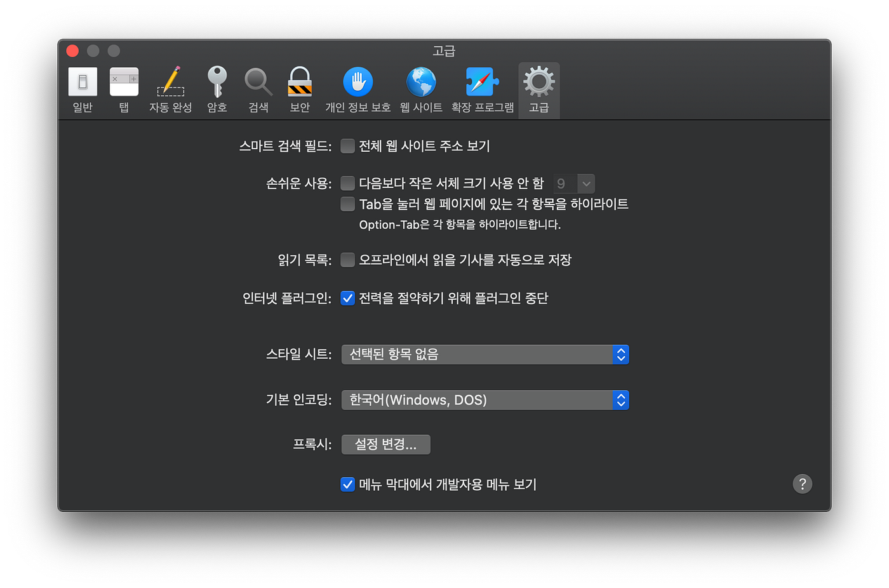Open the 스타일 시트 popup menu

click(485, 354)
